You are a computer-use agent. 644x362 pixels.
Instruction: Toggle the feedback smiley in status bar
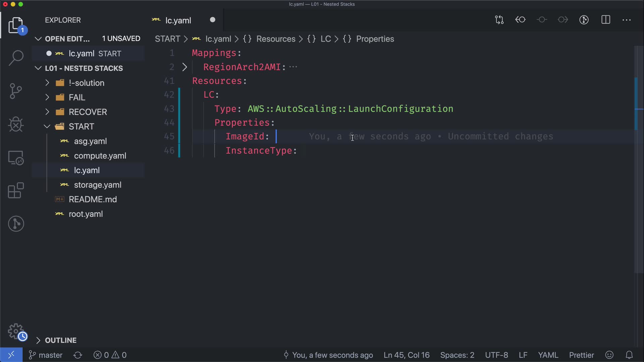tap(609, 355)
